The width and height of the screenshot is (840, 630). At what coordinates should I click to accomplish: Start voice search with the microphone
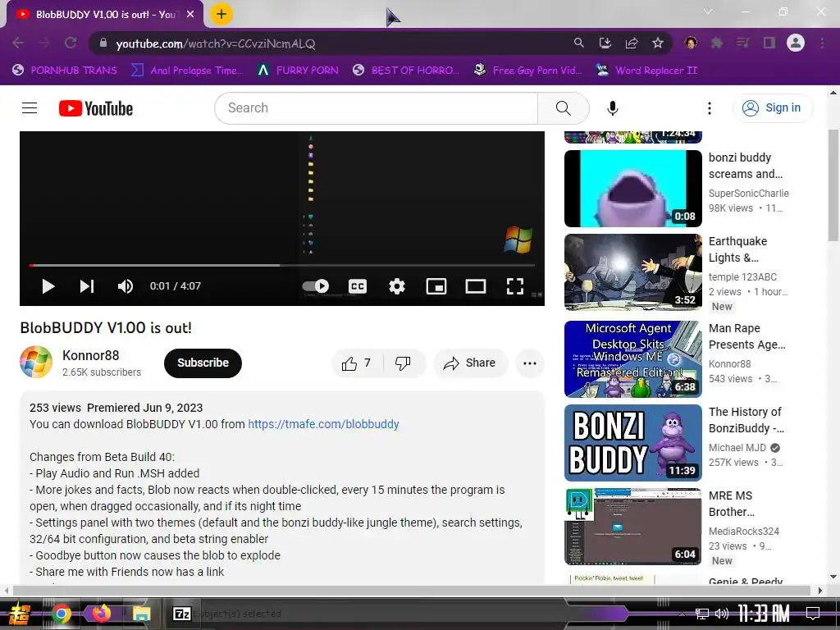(612, 108)
